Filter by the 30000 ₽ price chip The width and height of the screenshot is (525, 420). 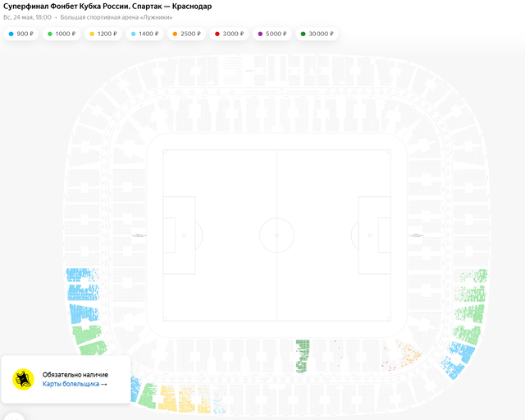pyautogui.click(x=317, y=34)
